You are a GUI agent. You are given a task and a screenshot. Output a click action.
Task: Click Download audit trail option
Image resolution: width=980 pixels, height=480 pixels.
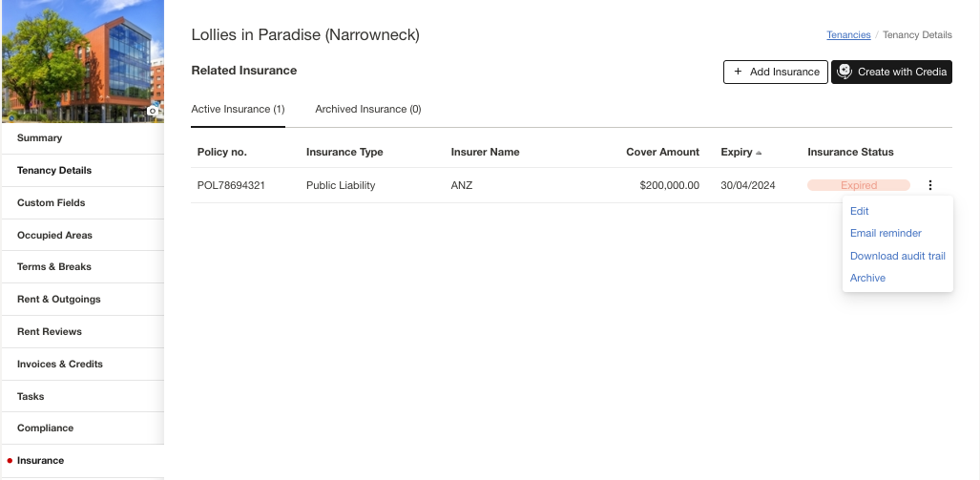click(897, 256)
